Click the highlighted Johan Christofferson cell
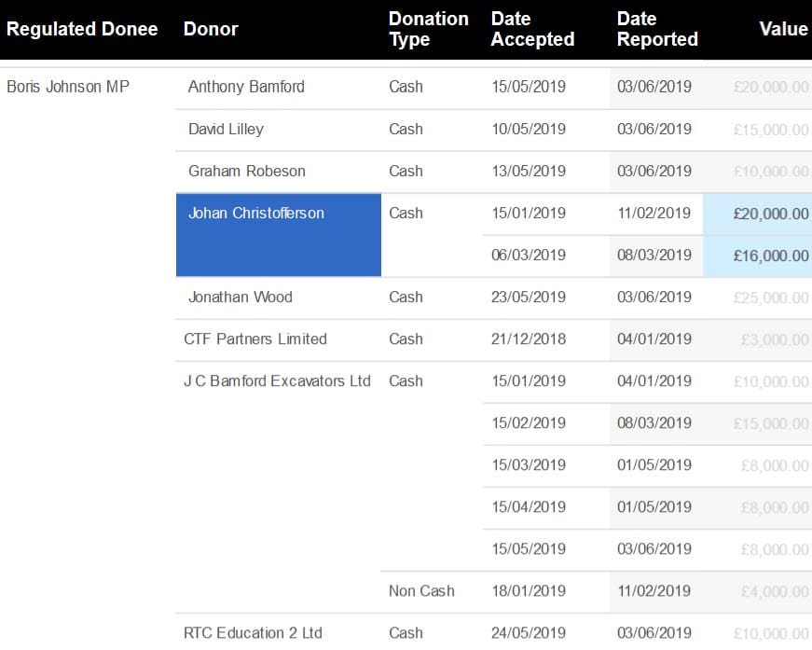This screenshot has height=650, width=812. 279,235
